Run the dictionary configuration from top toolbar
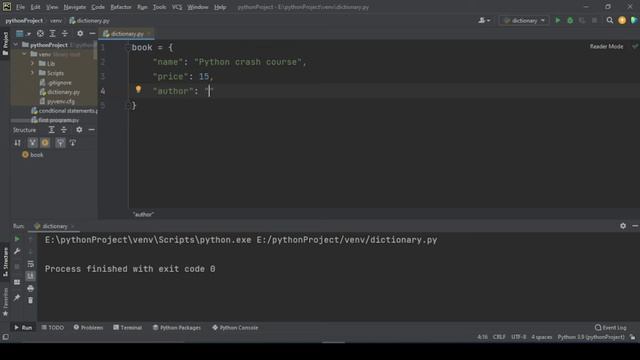640x360 pixels. click(558, 20)
